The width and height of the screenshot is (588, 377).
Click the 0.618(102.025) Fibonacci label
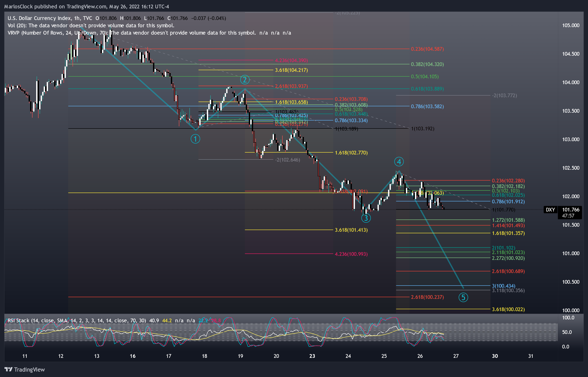tap(508, 195)
